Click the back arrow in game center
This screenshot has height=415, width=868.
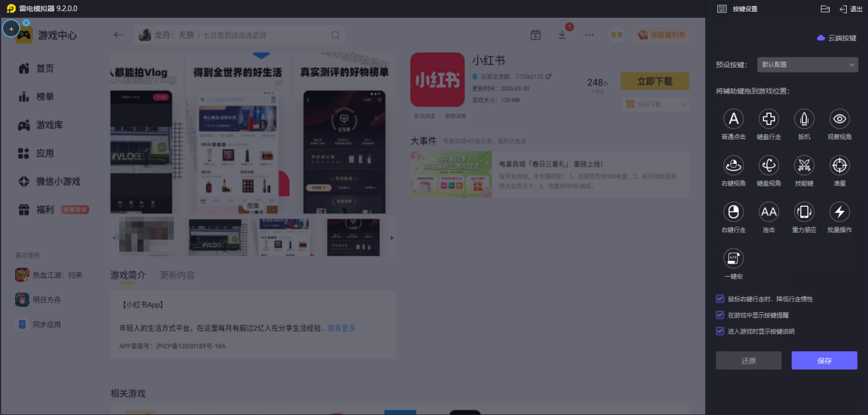[x=118, y=35]
